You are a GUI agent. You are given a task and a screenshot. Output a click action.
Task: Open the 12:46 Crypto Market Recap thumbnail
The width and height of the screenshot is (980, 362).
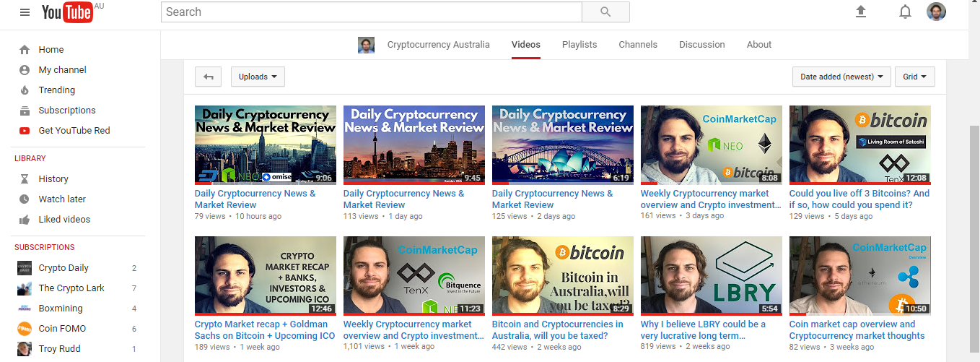coord(266,276)
